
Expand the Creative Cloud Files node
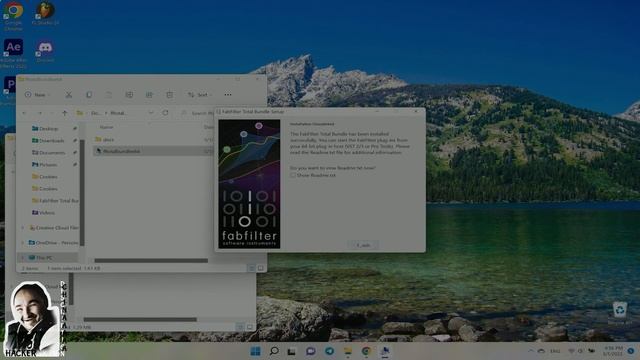click(23, 228)
